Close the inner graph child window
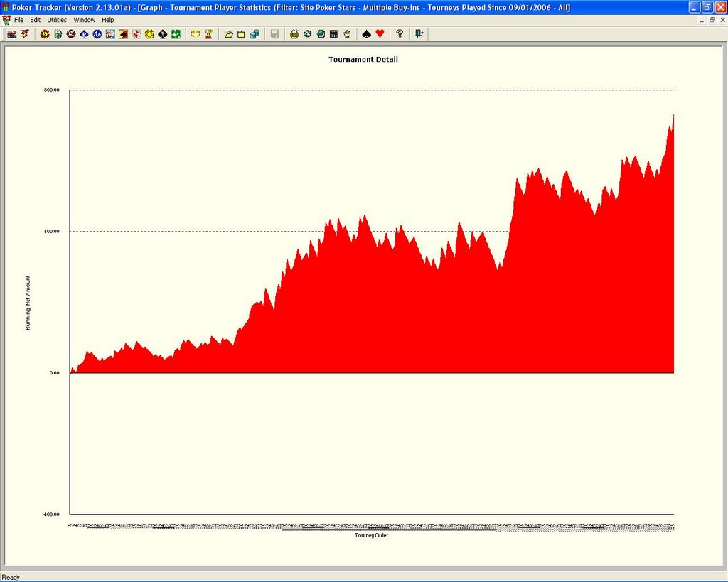 (x=722, y=21)
